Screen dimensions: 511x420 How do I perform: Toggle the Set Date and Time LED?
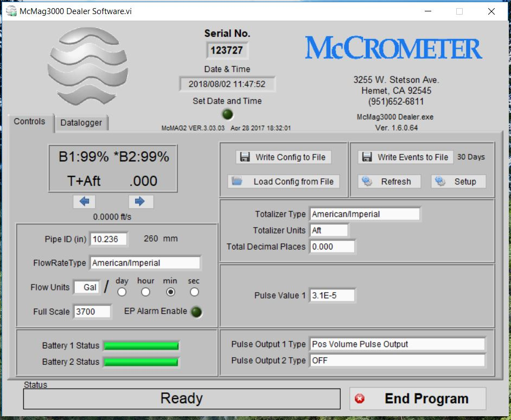228,114
